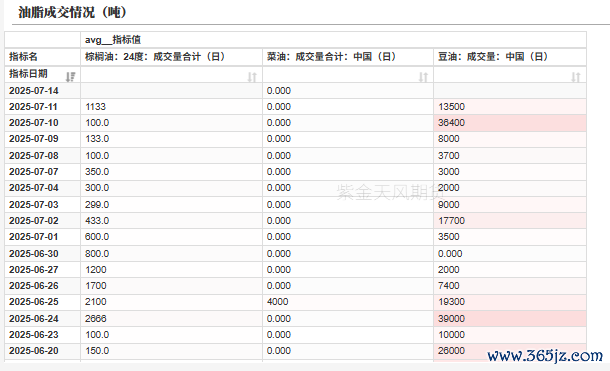Image resolution: width=610 pixels, height=371 pixels.
Task: Click palm oil value 433.0
Action: point(97,220)
